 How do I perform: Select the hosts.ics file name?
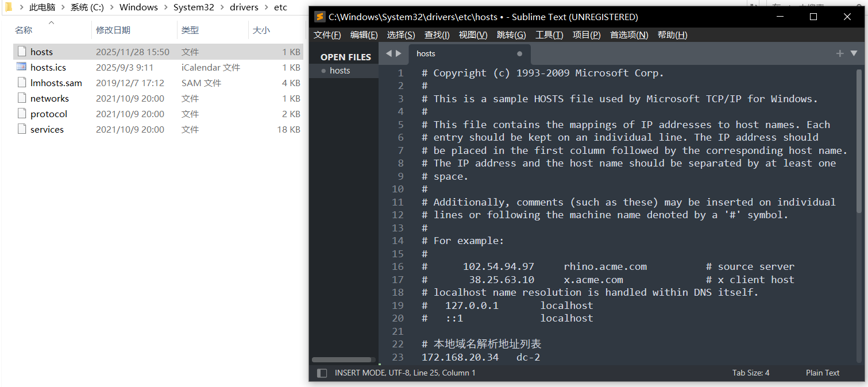(48, 67)
